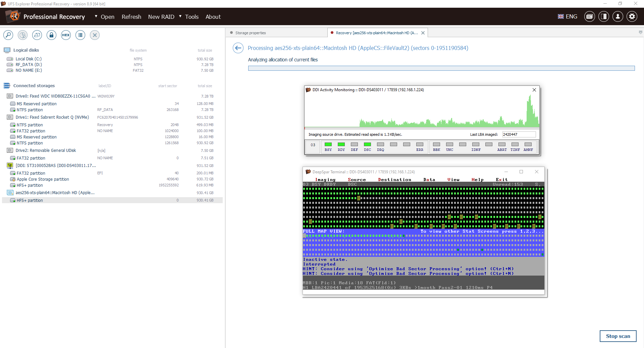Open the user account icon
644x348 pixels.
coord(618,16)
